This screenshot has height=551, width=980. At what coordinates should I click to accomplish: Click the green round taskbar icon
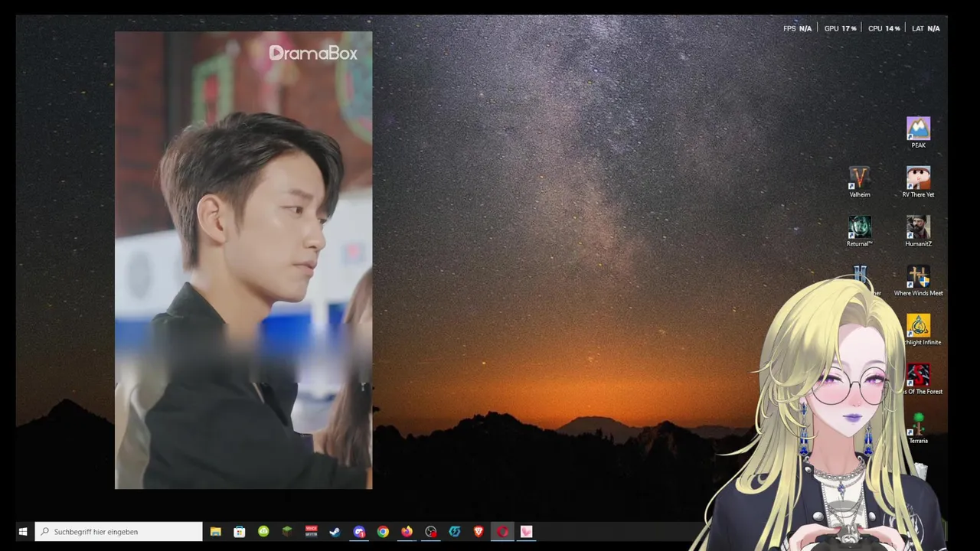263,531
